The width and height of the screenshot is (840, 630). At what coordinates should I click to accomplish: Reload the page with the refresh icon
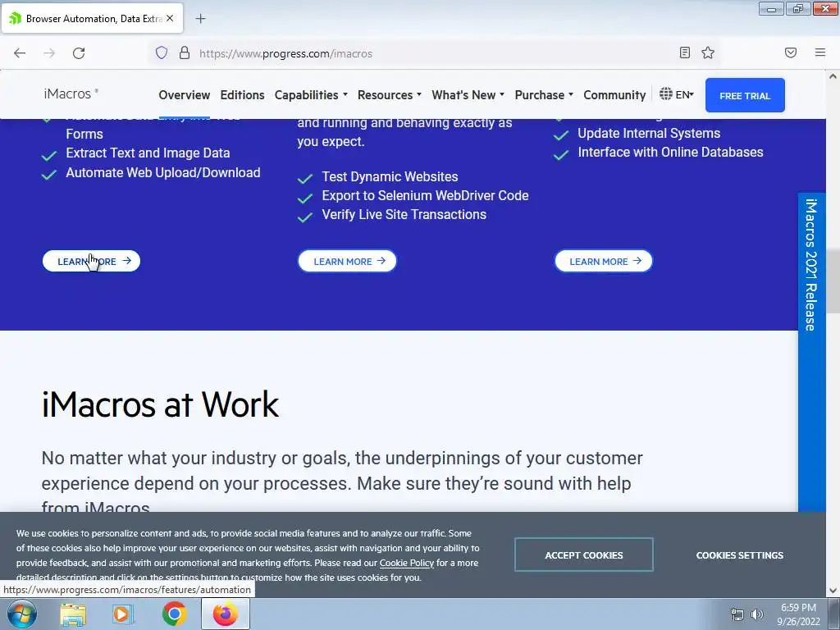(79, 53)
